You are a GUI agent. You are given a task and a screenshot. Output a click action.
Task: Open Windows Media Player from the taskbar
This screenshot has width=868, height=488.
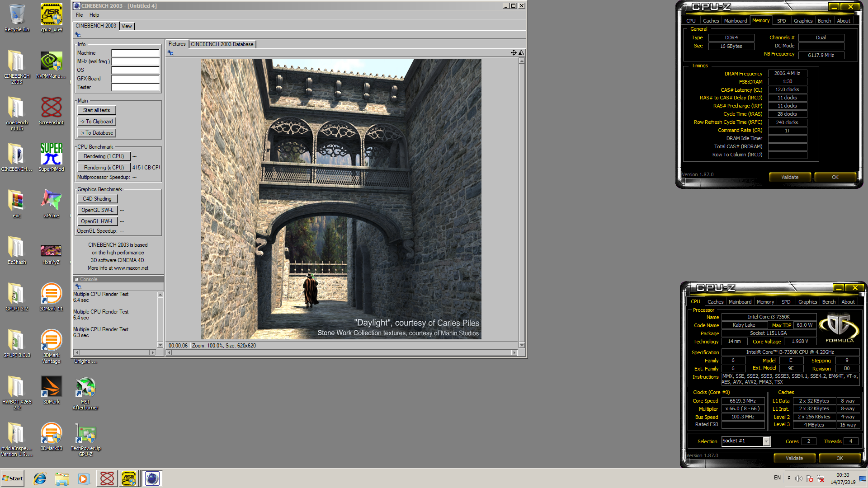pyautogui.click(x=84, y=479)
